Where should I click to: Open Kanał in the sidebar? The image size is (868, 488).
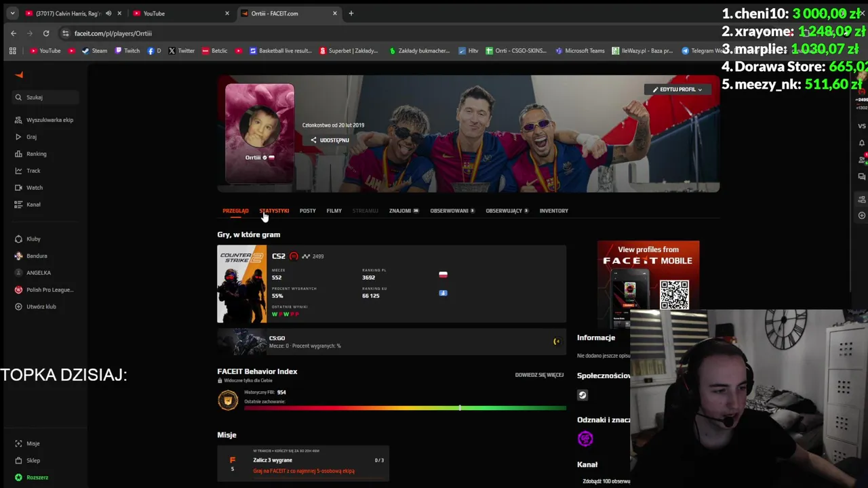pyautogui.click(x=27, y=205)
